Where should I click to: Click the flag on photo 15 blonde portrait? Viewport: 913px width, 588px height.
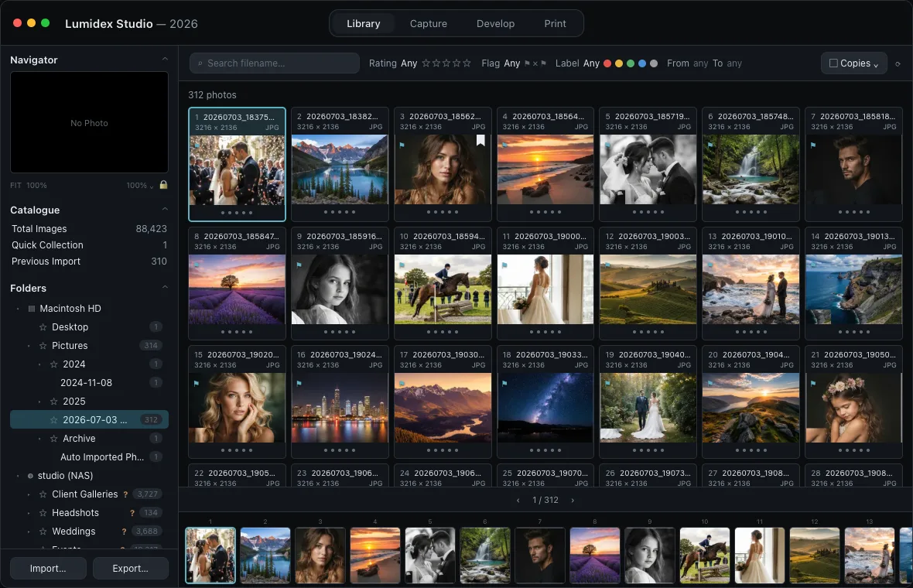pos(197,383)
